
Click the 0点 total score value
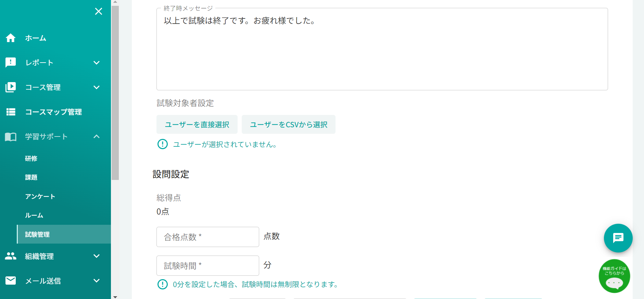pos(163,211)
